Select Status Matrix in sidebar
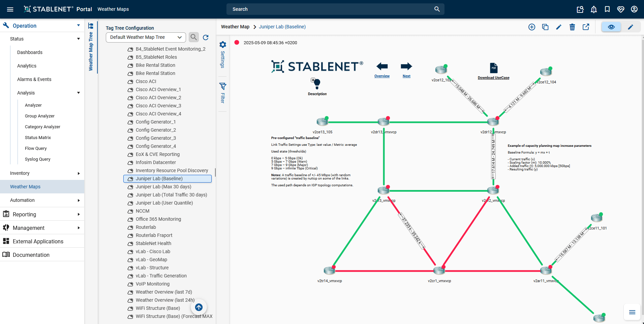Screen dimensions: 644x324 38,137
